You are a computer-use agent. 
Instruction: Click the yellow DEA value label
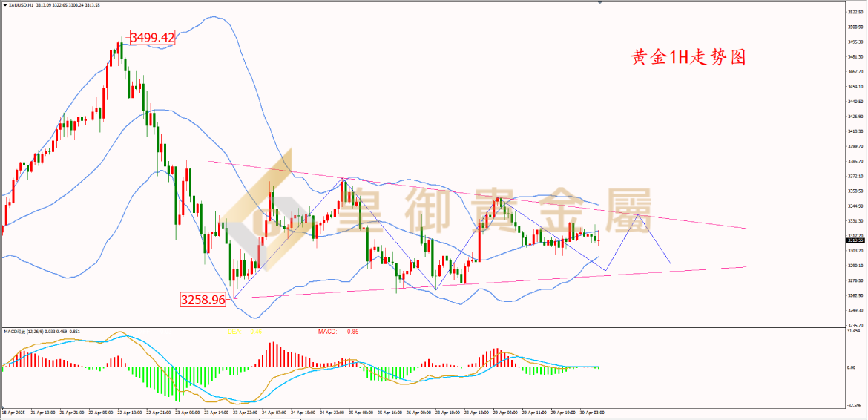click(x=244, y=332)
